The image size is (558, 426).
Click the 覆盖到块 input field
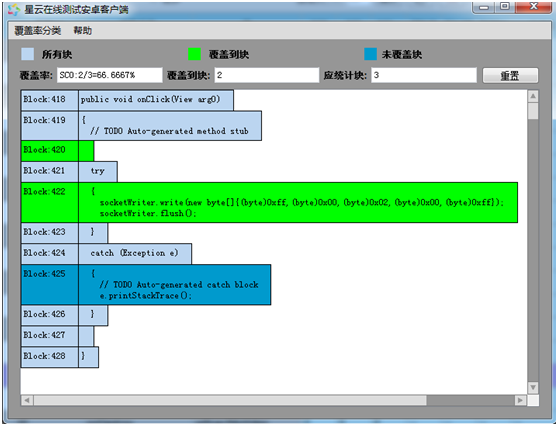[x=267, y=75]
